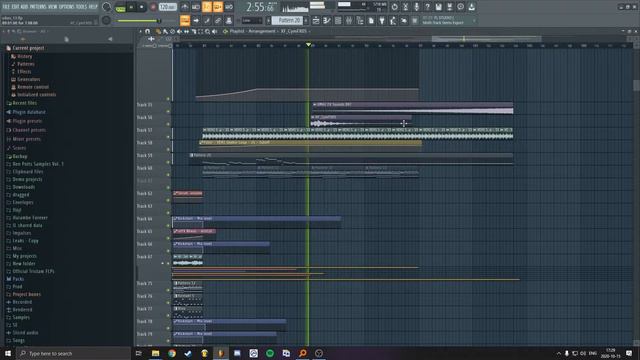Select the Playback speaker tool in playlist

214,31
